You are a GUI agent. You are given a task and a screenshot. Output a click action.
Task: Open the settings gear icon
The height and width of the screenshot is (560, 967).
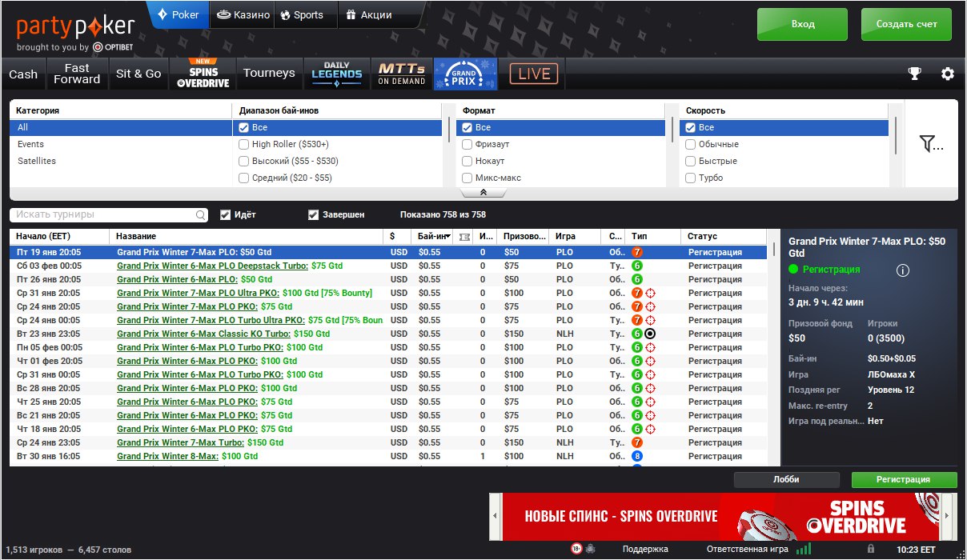[948, 74]
